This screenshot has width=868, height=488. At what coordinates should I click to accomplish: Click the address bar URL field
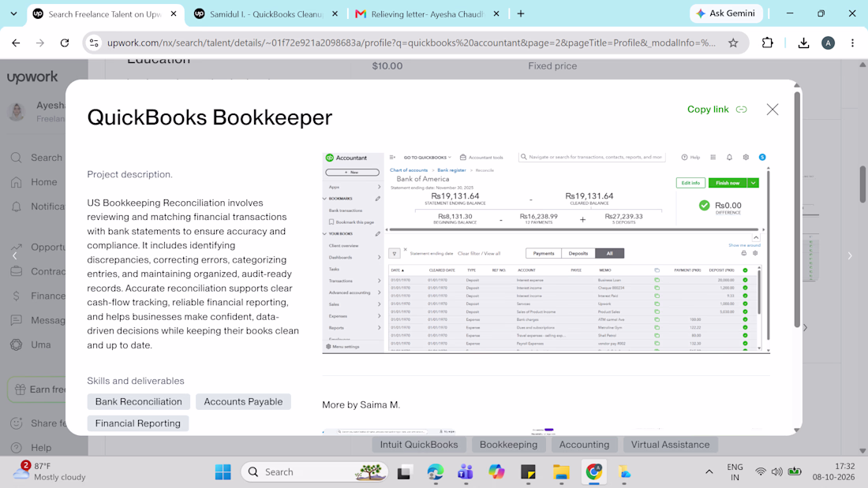411,43
